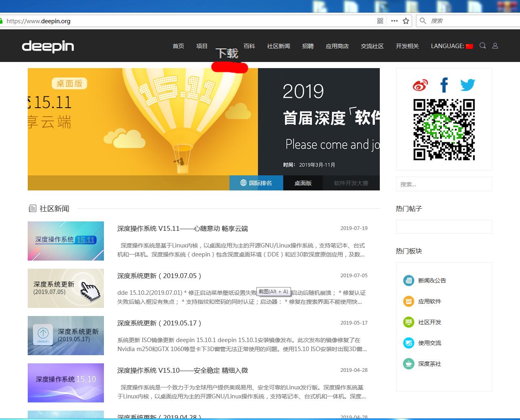Viewport: 520px width, 420px height.
Task: Click the user account icon in navbar
Action: tap(495, 46)
